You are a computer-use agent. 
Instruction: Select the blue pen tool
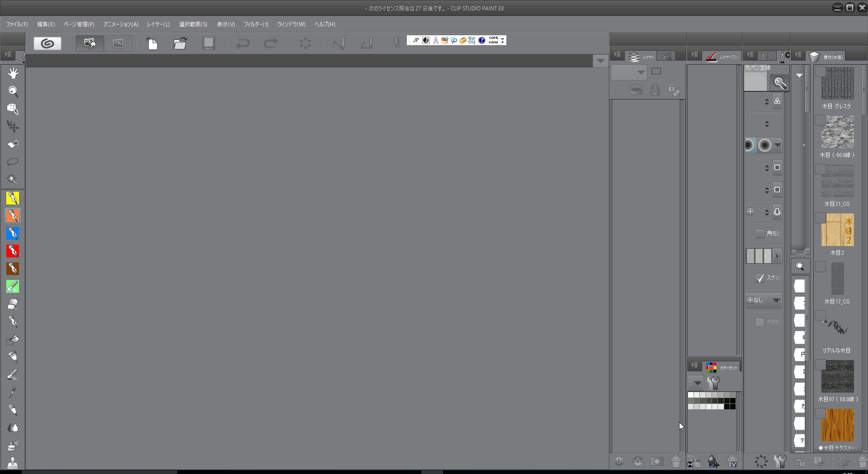tap(13, 233)
